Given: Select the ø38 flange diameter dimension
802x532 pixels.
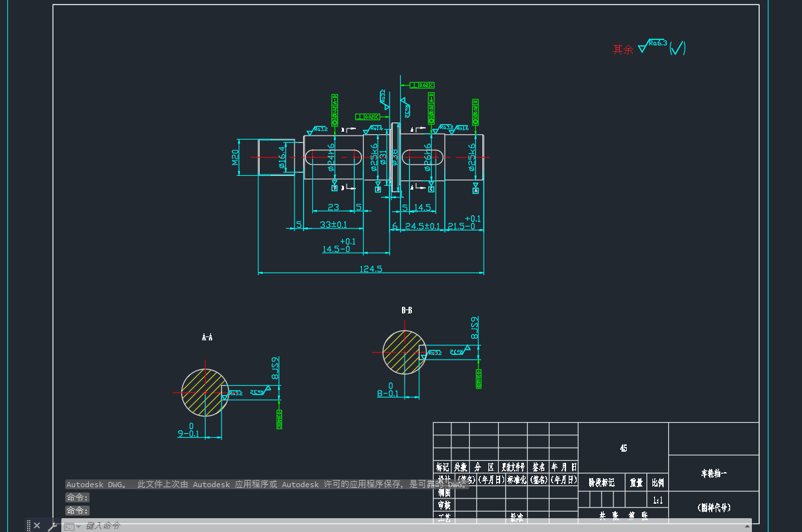Looking at the screenshot, I should (394, 157).
